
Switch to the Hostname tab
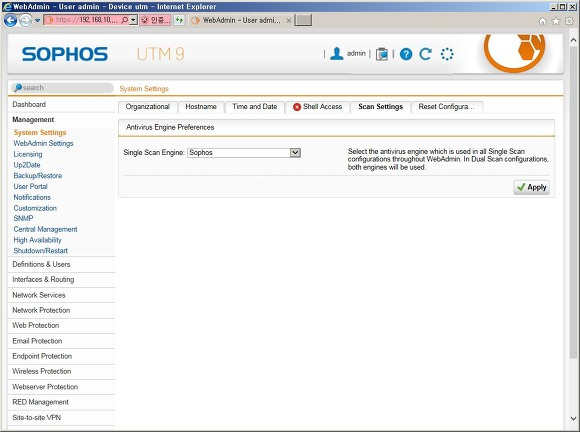tap(201, 107)
